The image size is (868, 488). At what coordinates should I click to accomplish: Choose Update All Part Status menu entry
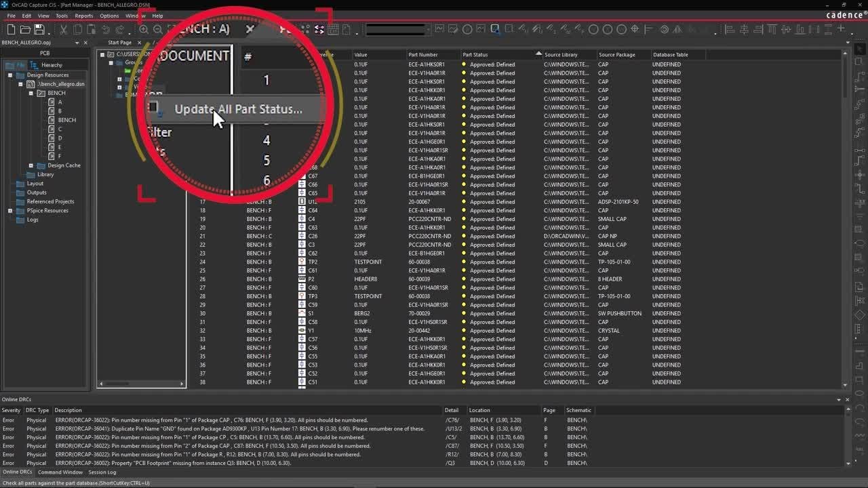tap(237, 109)
